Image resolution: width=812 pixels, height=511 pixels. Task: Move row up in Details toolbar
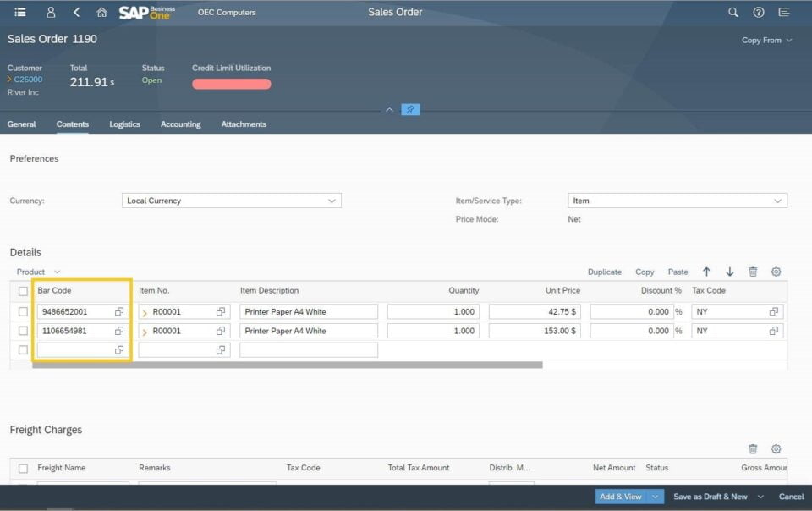pos(706,272)
